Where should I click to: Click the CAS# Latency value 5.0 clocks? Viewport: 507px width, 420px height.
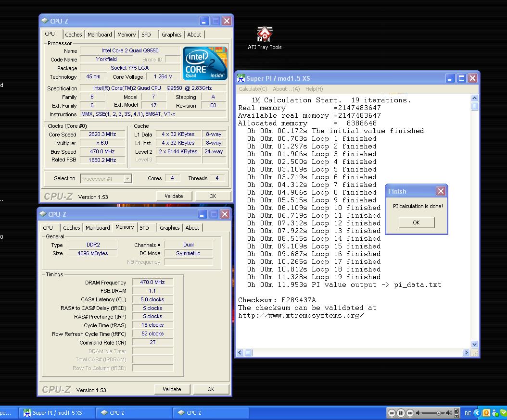(x=152, y=299)
